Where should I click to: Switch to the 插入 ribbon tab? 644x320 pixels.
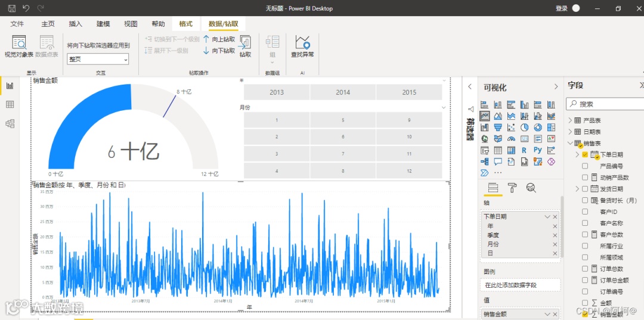(76, 24)
